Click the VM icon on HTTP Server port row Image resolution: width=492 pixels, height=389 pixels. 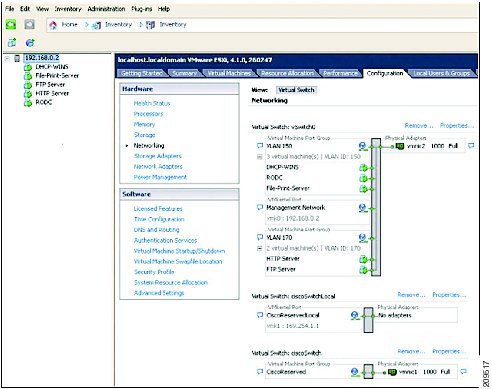363,259
